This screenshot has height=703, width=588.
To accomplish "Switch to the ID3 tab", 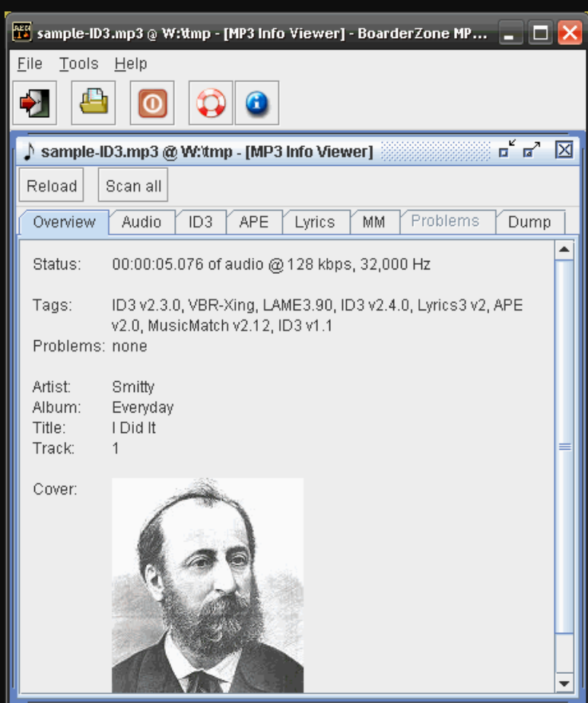I will click(200, 222).
